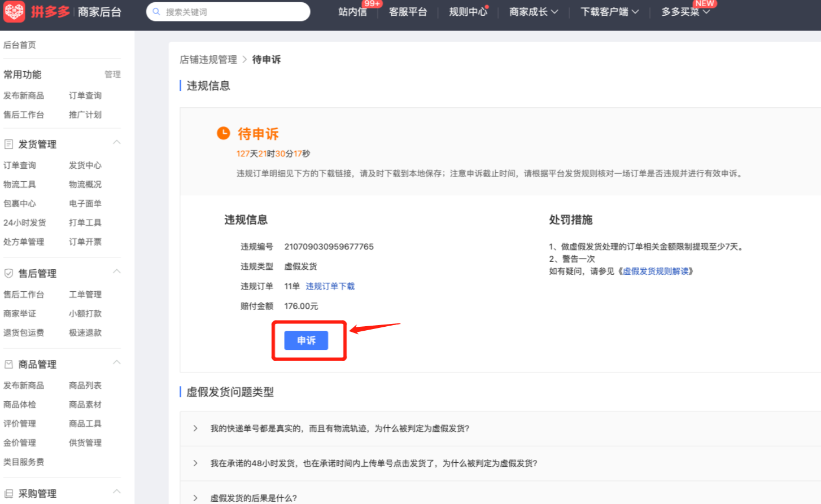Click the Pinduoduo logo icon
Viewport: 821px width, 504px height.
click(x=14, y=12)
